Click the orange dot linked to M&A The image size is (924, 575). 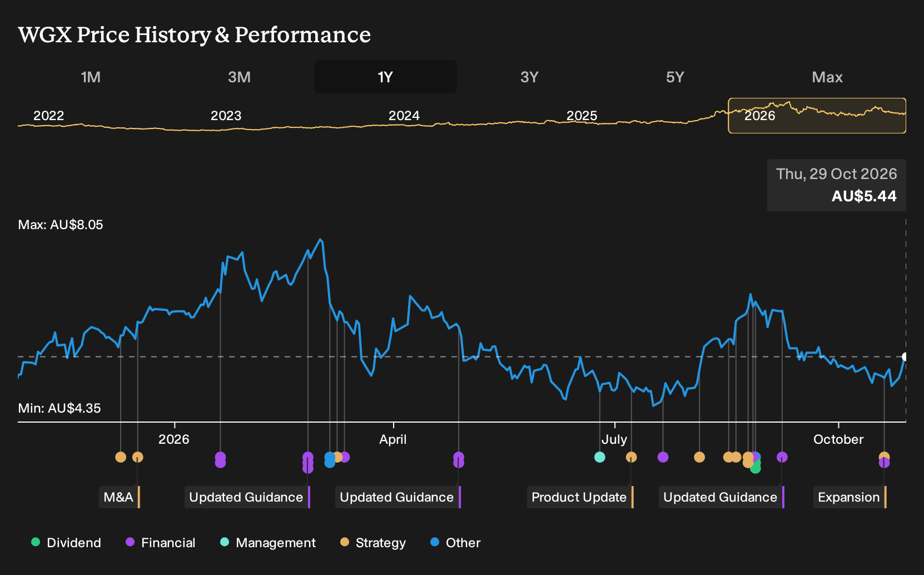138,457
